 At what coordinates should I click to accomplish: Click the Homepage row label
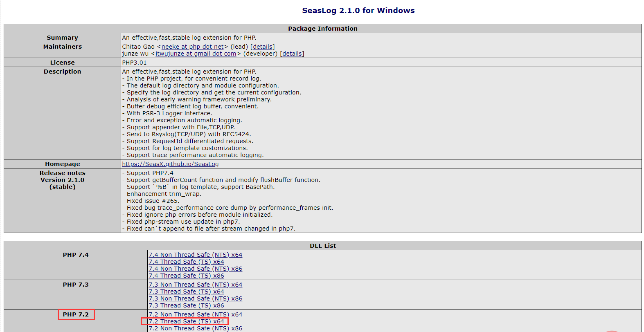[x=63, y=164]
